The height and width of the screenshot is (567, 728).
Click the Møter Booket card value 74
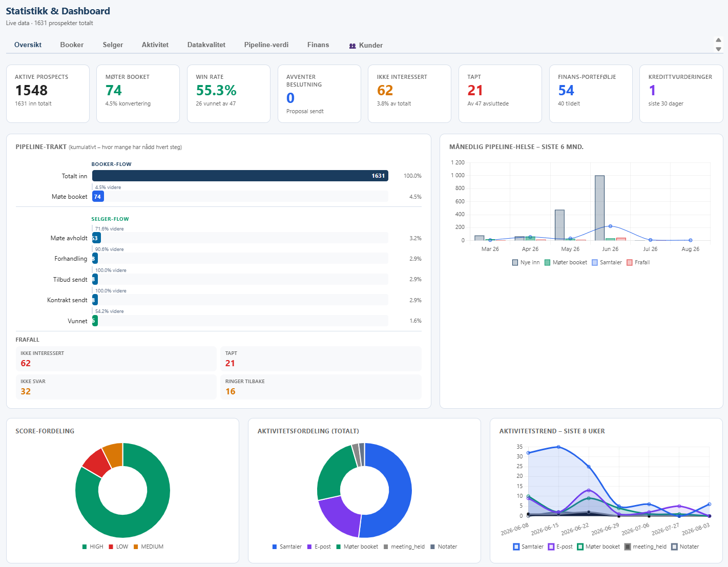pyautogui.click(x=114, y=91)
